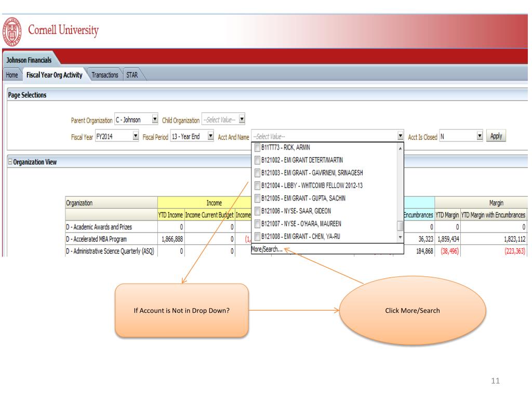Click D - Administrative Science Quarterly (ASQ) row
This screenshot has height=399, width=532.
click(110, 251)
